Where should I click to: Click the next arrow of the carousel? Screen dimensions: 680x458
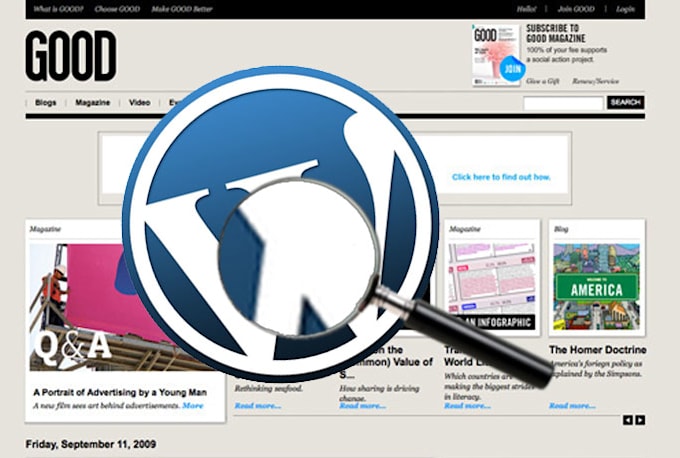click(640, 420)
